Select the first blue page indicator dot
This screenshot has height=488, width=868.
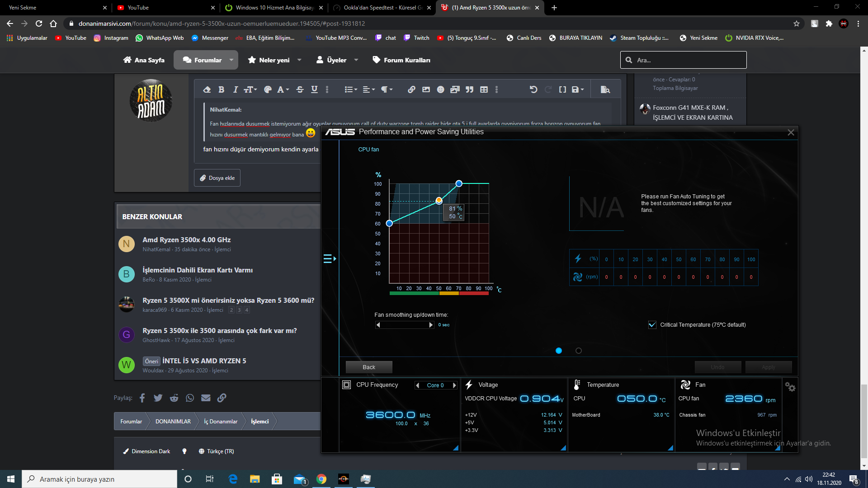coord(559,351)
